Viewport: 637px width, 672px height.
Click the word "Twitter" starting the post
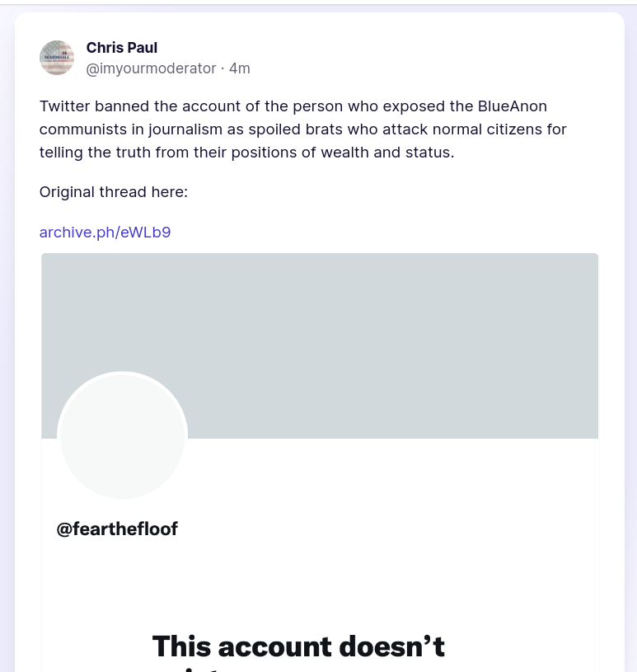coord(64,106)
